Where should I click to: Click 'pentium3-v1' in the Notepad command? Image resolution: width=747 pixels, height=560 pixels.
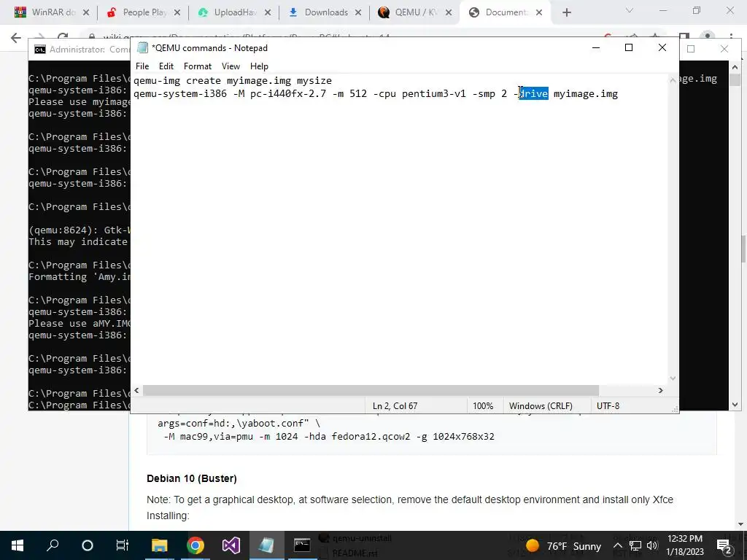click(434, 94)
